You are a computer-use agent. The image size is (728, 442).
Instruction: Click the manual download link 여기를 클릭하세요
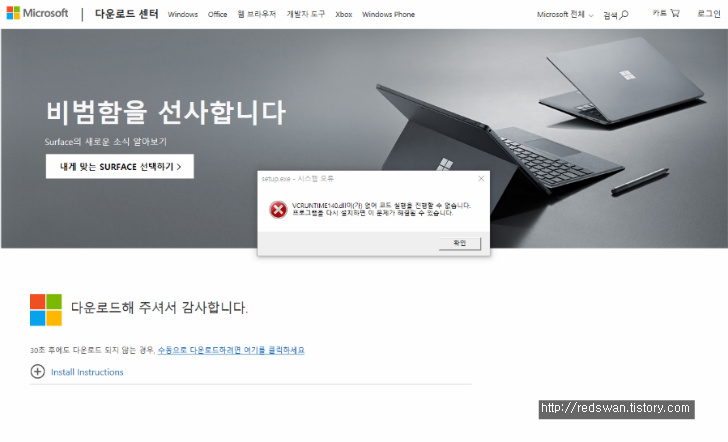point(231,350)
